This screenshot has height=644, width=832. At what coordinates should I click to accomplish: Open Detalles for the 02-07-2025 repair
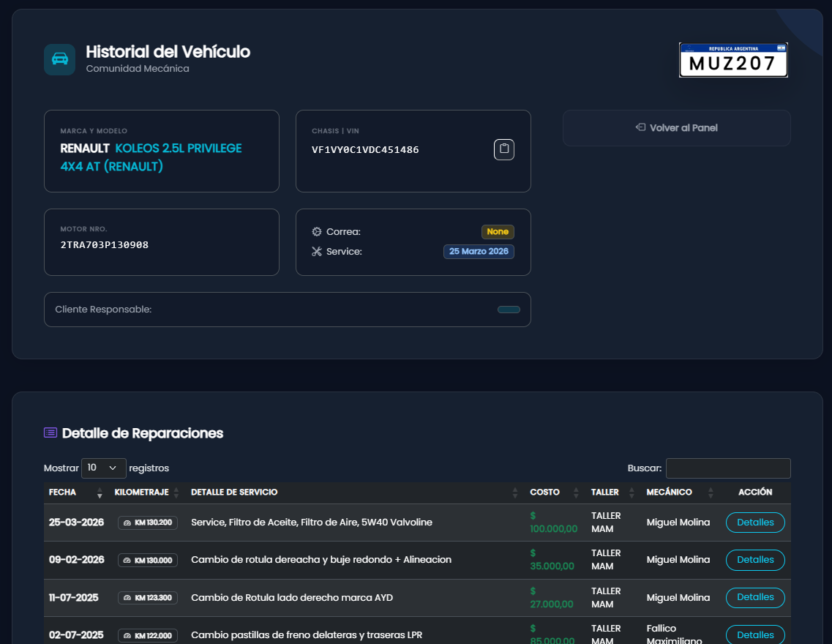point(755,635)
